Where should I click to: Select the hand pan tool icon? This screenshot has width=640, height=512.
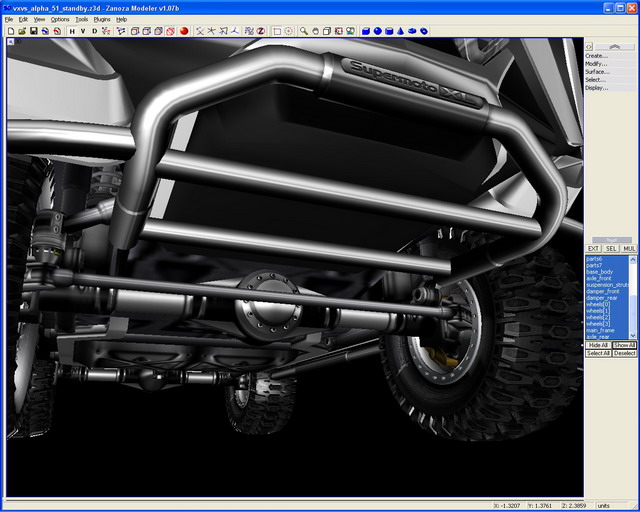click(316, 31)
